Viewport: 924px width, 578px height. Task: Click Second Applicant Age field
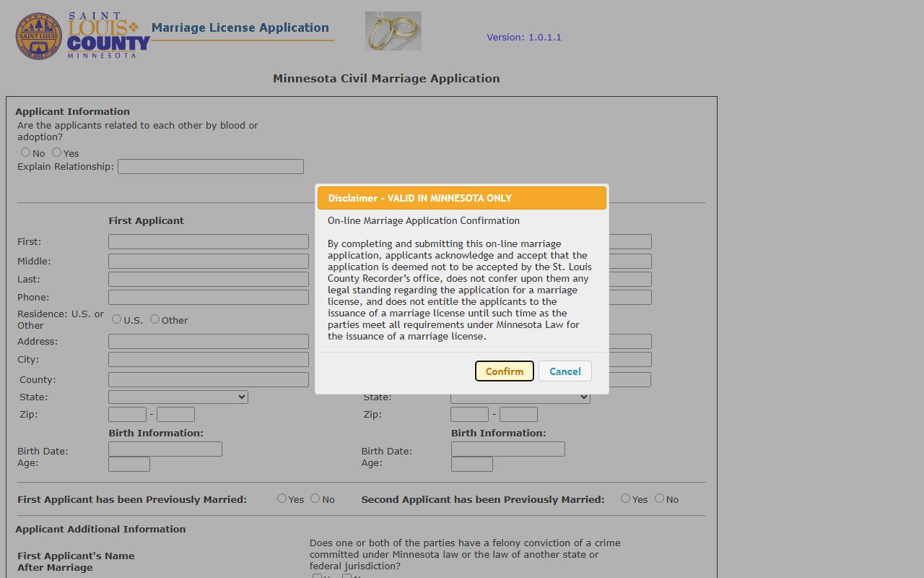pyautogui.click(x=472, y=465)
